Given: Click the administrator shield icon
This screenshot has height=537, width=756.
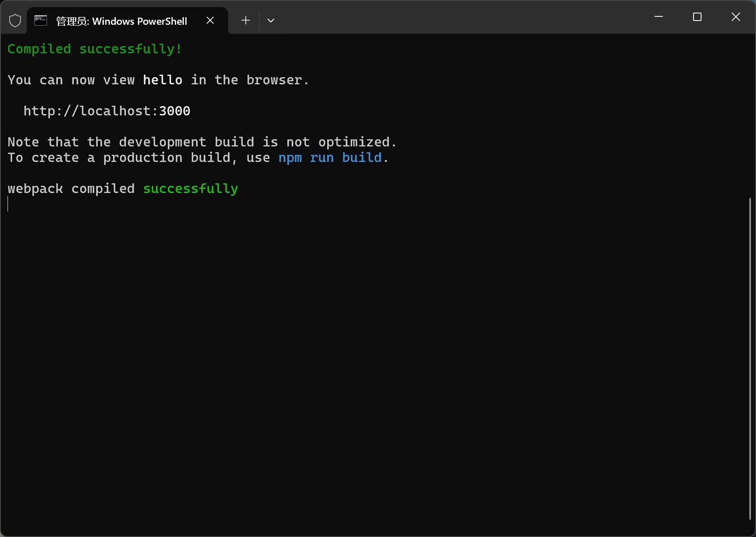Looking at the screenshot, I should pyautogui.click(x=15, y=21).
